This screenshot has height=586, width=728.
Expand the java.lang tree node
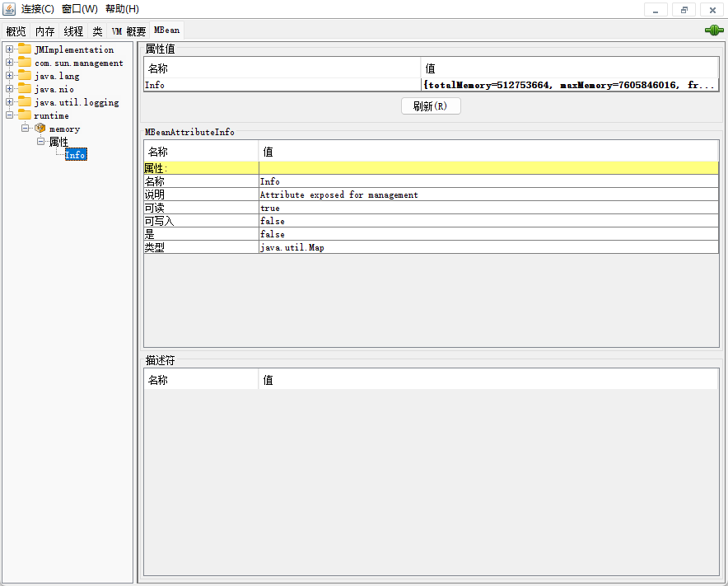(9, 75)
